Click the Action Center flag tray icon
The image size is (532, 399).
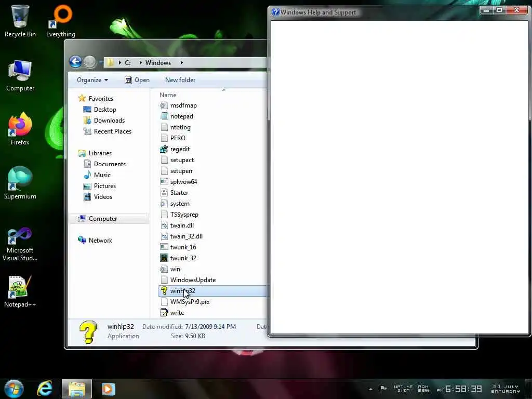(383, 389)
